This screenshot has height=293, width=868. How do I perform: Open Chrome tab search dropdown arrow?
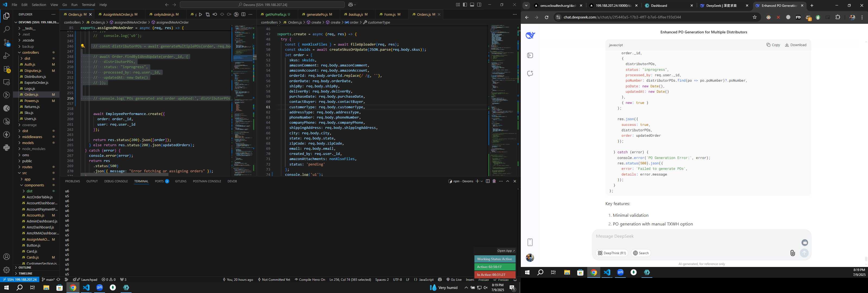[526, 5]
